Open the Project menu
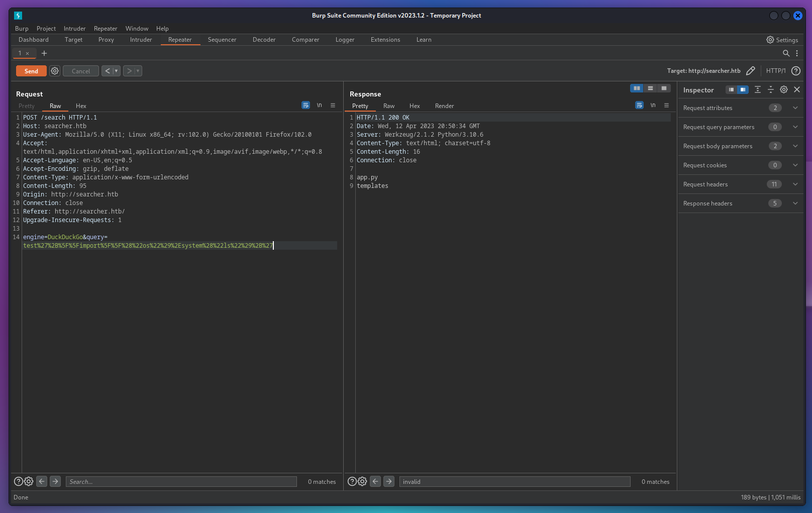This screenshot has width=812, height=513. point(46,29)
